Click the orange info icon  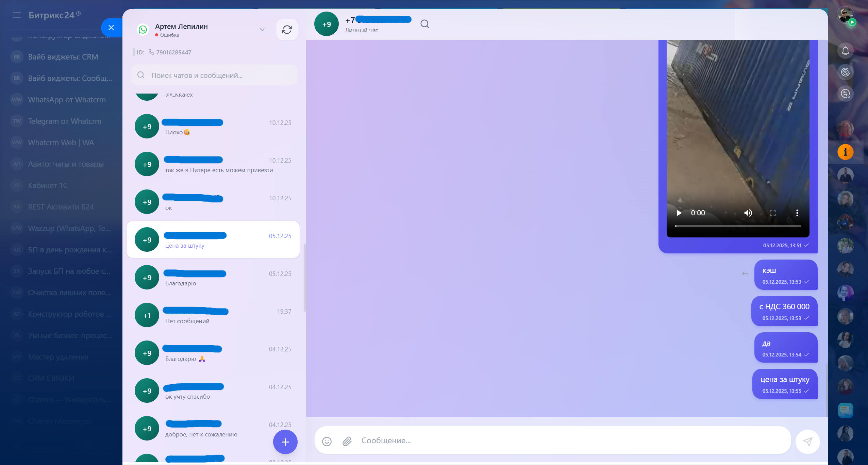click(845, 152)
